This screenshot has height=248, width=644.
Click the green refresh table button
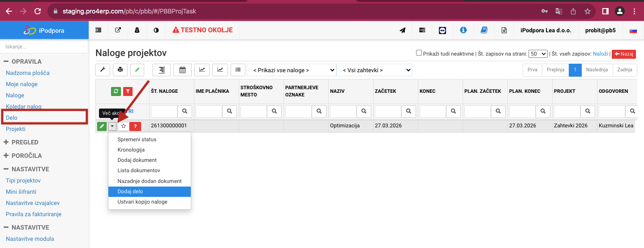(116, 91)
